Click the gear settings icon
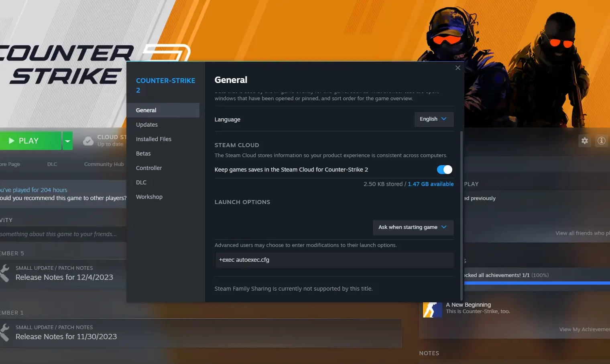This screenshot has width=610, height=364. tap(585, 141)
